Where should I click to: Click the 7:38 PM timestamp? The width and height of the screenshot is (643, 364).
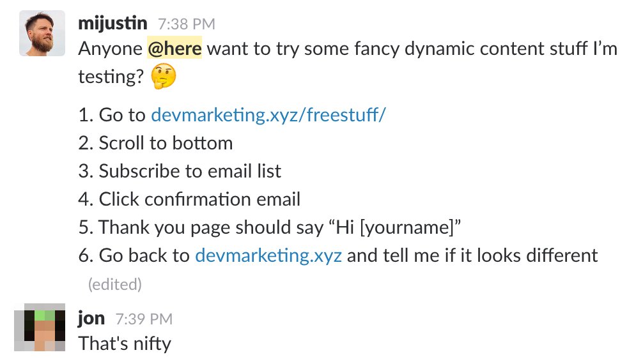pos(187,25)
